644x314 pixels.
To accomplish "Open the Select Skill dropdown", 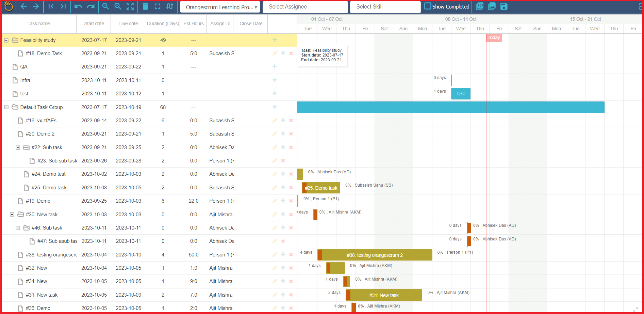I will click(385, 7).
